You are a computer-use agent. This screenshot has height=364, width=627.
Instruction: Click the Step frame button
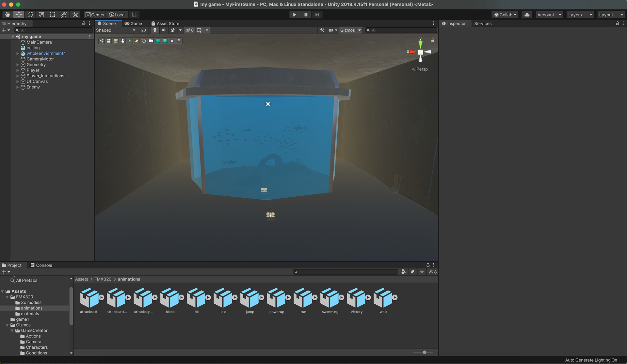[x=317, y=15]
